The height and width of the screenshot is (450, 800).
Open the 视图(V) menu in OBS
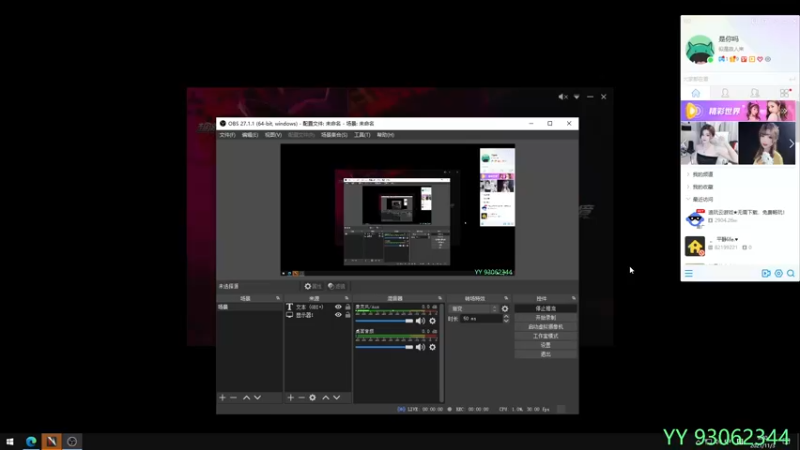[273, 135]
